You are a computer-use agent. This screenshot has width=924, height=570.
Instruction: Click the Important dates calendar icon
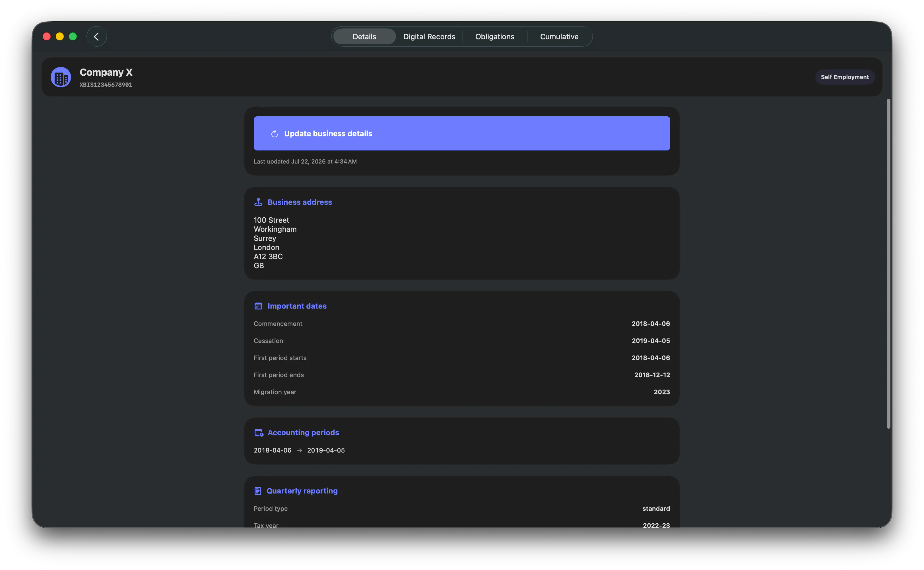(x=258, y=306)
